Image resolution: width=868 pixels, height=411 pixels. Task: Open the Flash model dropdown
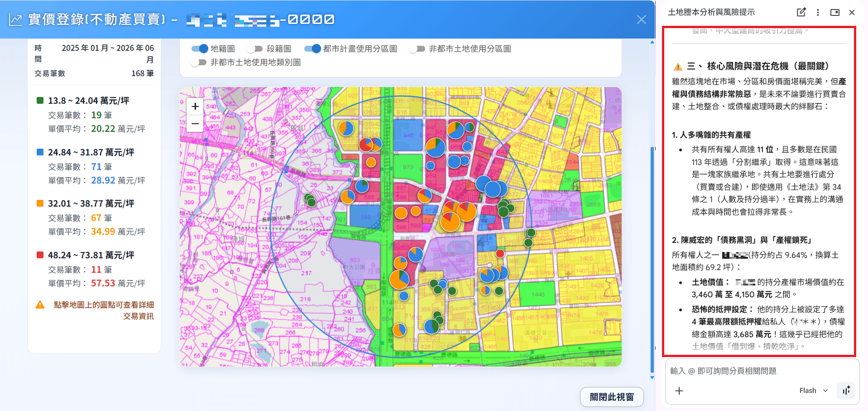pos(814,391)
